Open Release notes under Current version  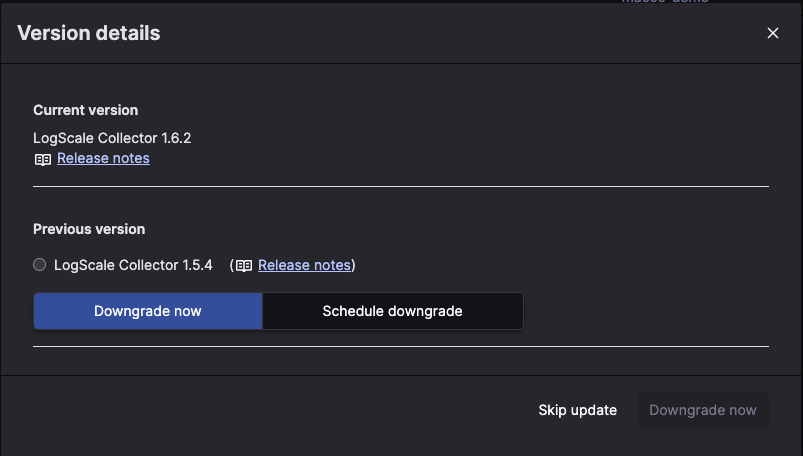[103, 158]
